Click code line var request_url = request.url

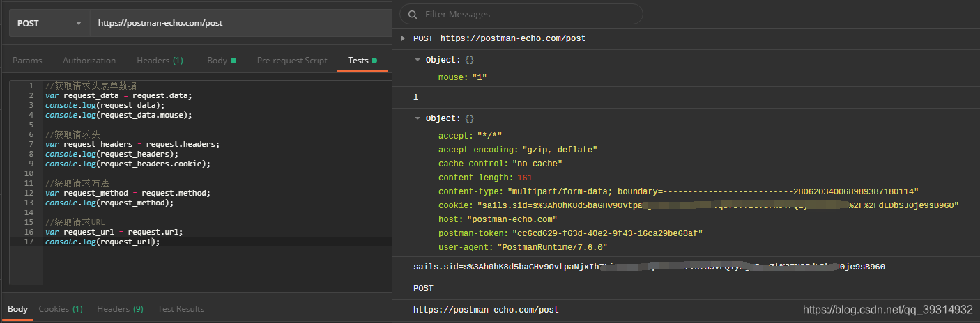pos(114,232)
